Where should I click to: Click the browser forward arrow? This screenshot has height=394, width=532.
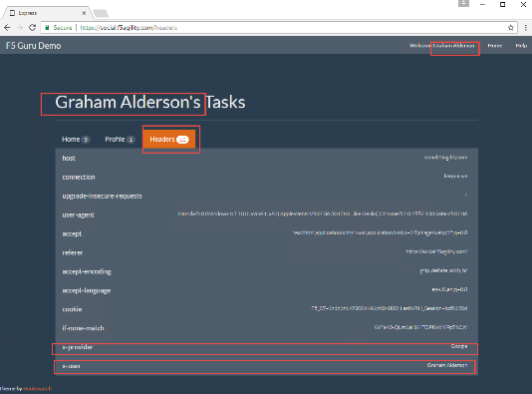click(x=20, y=28)
